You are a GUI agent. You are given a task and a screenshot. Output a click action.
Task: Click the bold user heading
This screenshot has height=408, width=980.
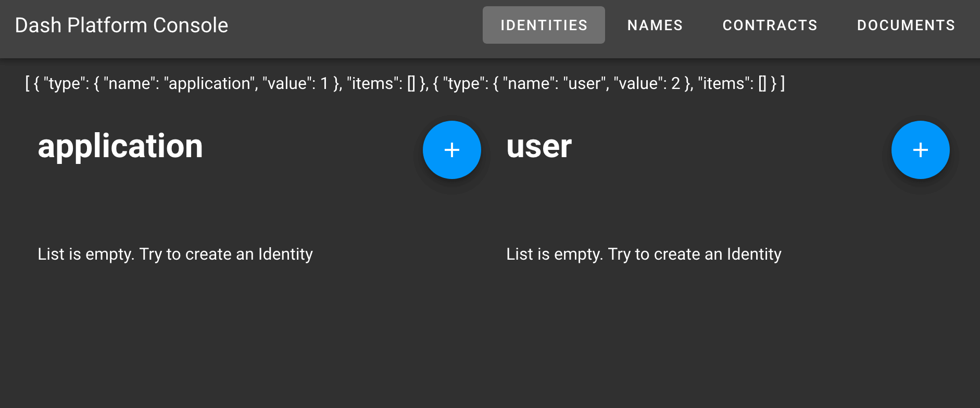(539, 146)
